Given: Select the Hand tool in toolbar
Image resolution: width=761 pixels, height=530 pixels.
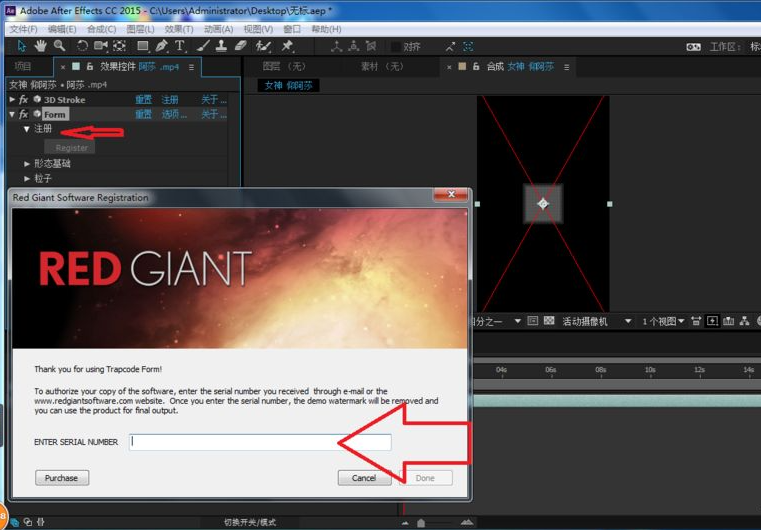Looking at the screenshot, I should (x=41, y=46).
